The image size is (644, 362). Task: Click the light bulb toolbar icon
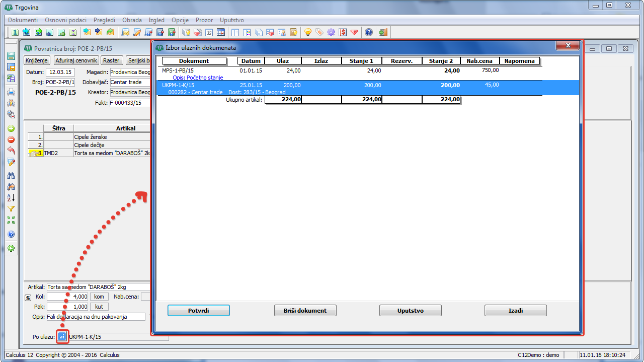coord(308,32)
